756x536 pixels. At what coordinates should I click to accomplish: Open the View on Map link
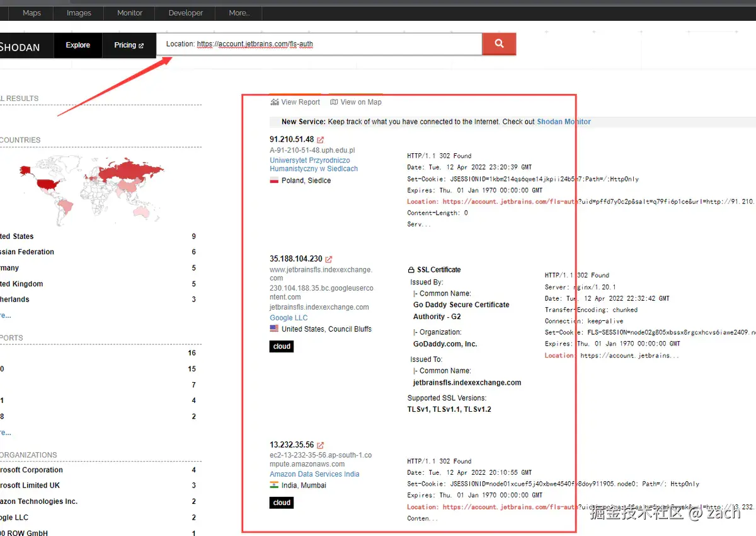tap(356, 102)
